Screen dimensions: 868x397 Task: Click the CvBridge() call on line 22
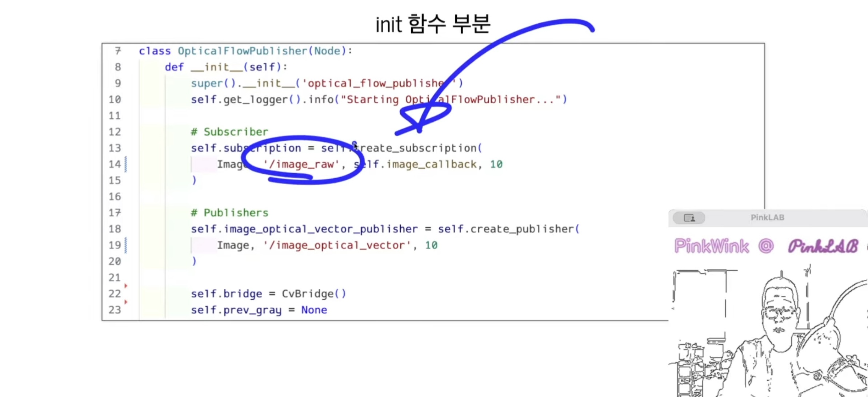[x=314, y=294]
